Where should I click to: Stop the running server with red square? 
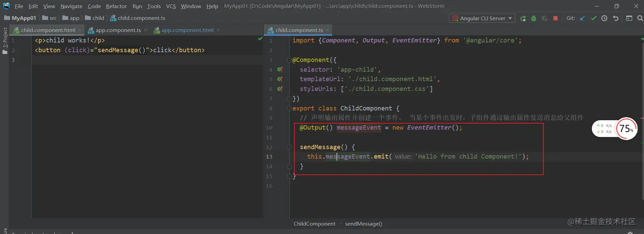(555, 18)
